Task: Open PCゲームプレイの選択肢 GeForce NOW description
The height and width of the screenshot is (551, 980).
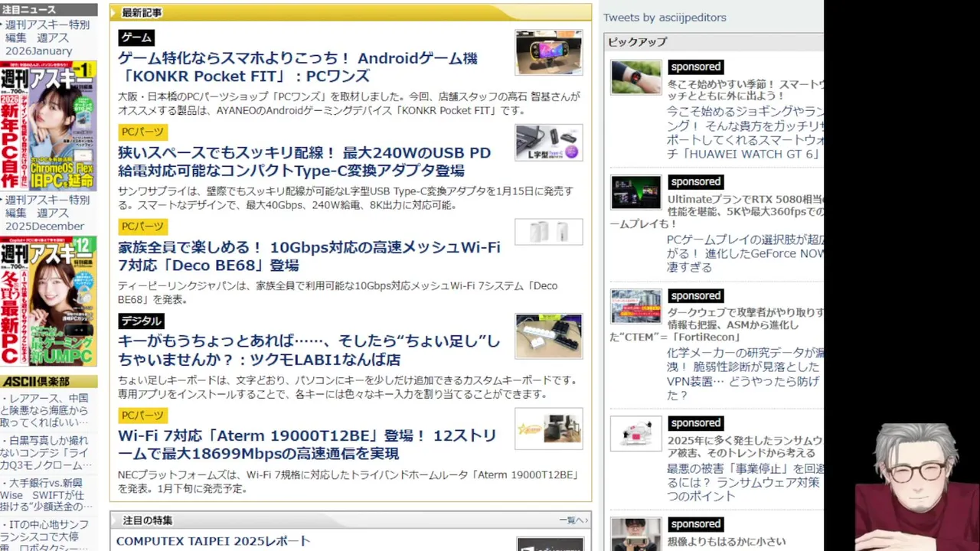Action: click(745, 253)
